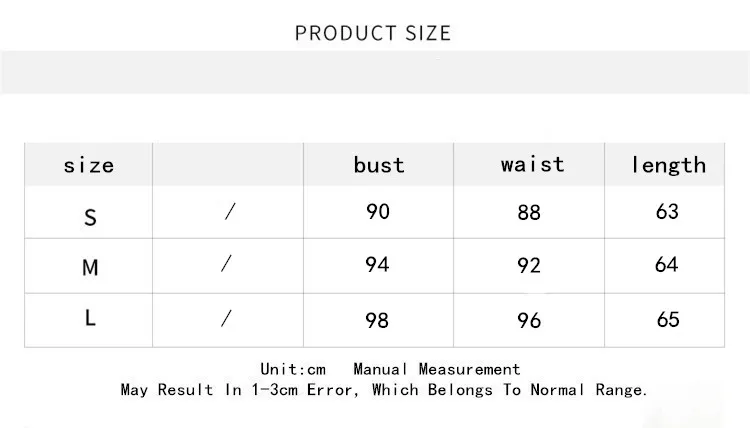The image size is (750, 428).
Task: Click the Unit:cm Manual Measurement note
Action: (390, 369)
